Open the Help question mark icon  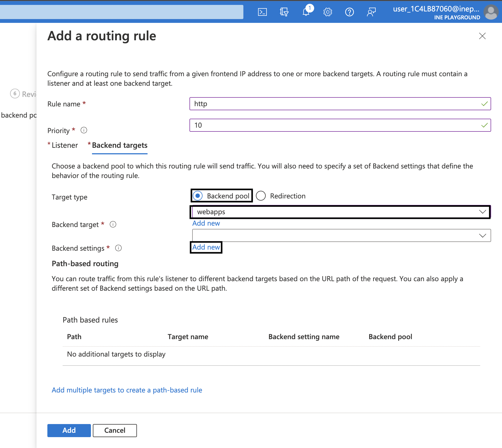click(x=349, y=12)
